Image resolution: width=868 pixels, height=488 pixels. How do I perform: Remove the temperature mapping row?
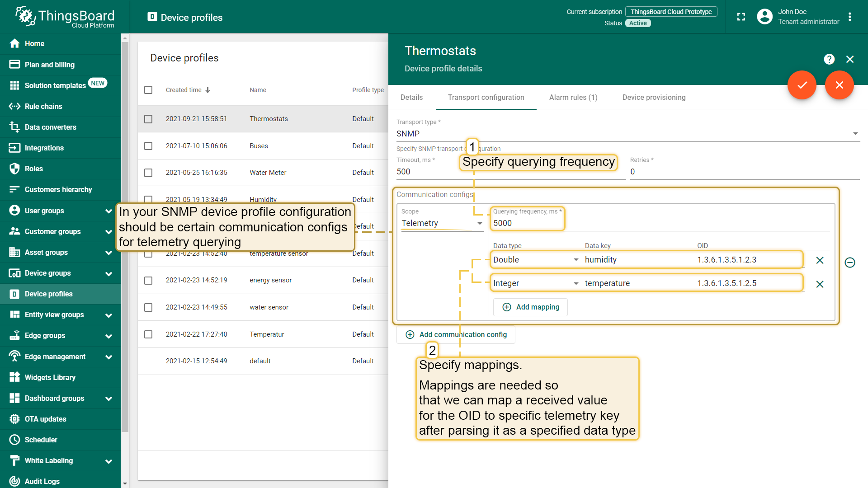tap(820, 284)
